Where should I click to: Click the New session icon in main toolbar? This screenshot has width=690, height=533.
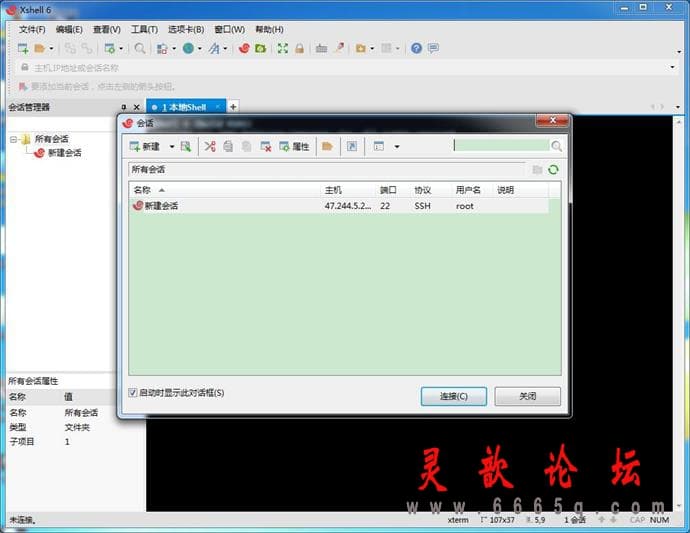pos(23,48)
